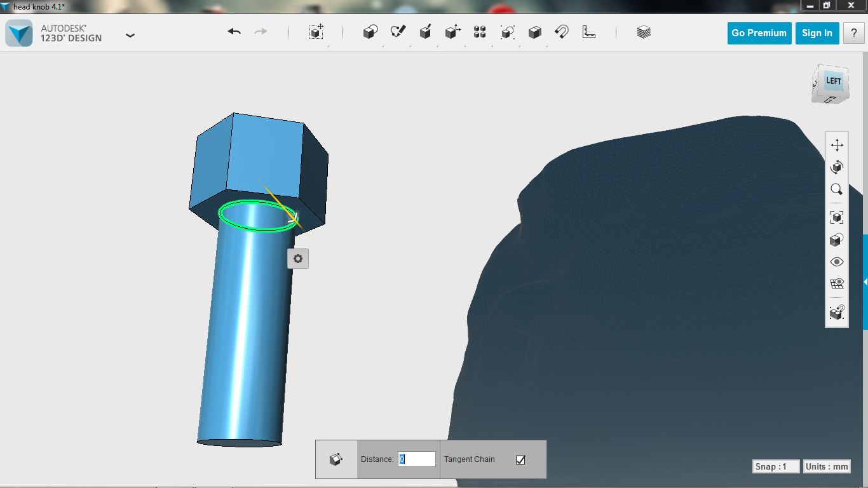This screenshot has height=488, width=868.
Task: Click the tool icon in the Distance panel
Action: (336, 459)
